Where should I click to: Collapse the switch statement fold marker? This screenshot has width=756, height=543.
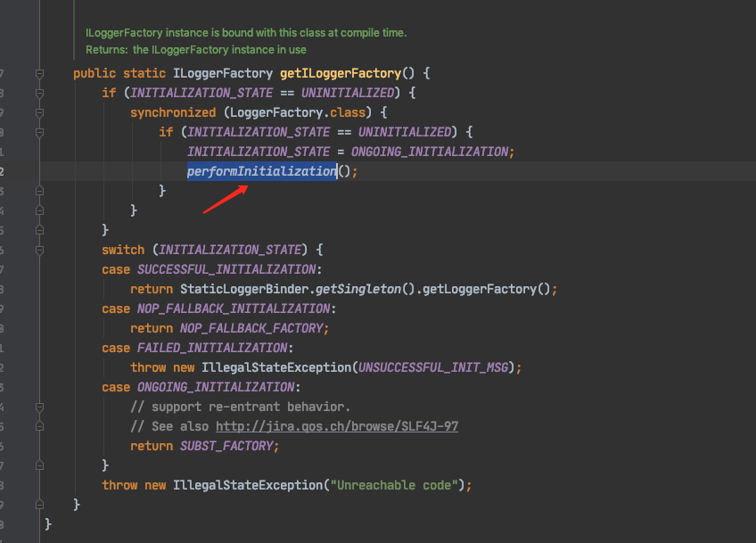click(38, 250)
